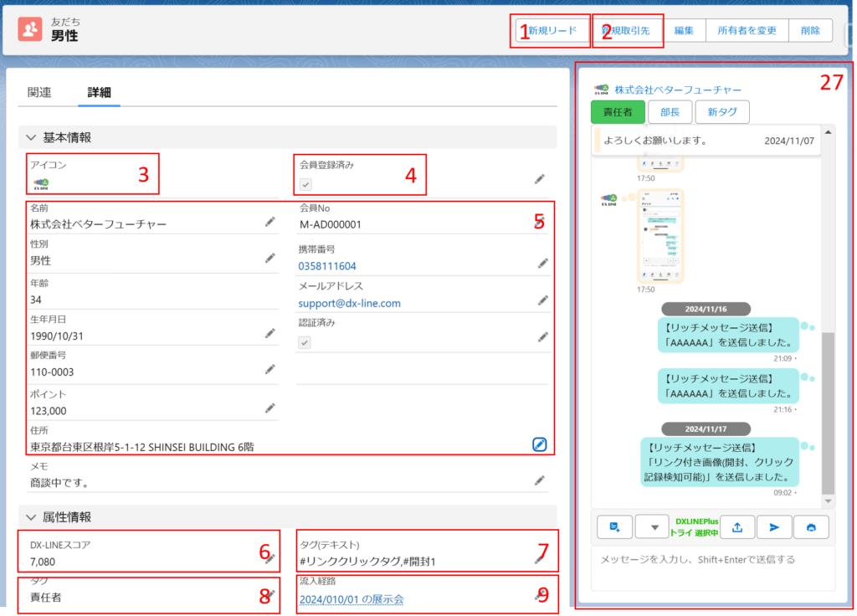The height and width of the screenshot is (616, 857).
Task: Toggle the 会員登録済み checkbox
Action: [306, 184]
